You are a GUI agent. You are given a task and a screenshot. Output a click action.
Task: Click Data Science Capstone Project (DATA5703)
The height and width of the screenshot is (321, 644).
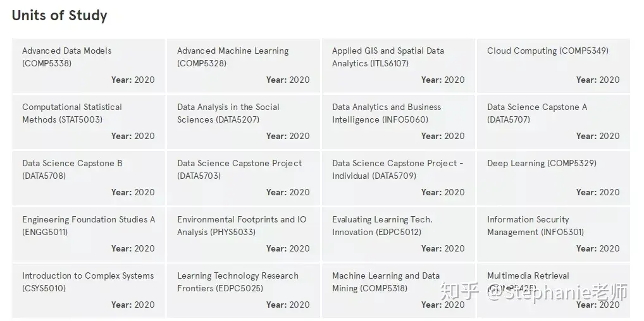[244, 178]
